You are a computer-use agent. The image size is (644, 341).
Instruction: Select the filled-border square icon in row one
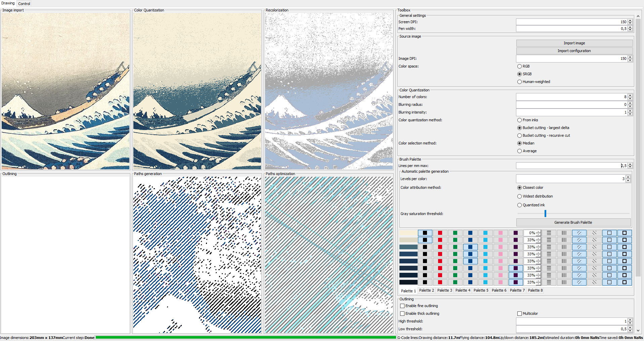(625, 232)
